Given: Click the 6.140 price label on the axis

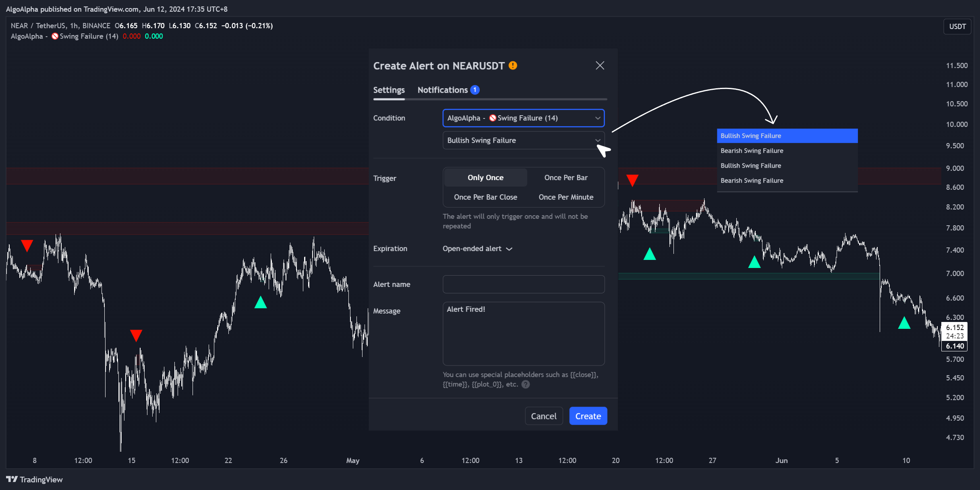Looking at the screenshot, I should click(954, 346).
